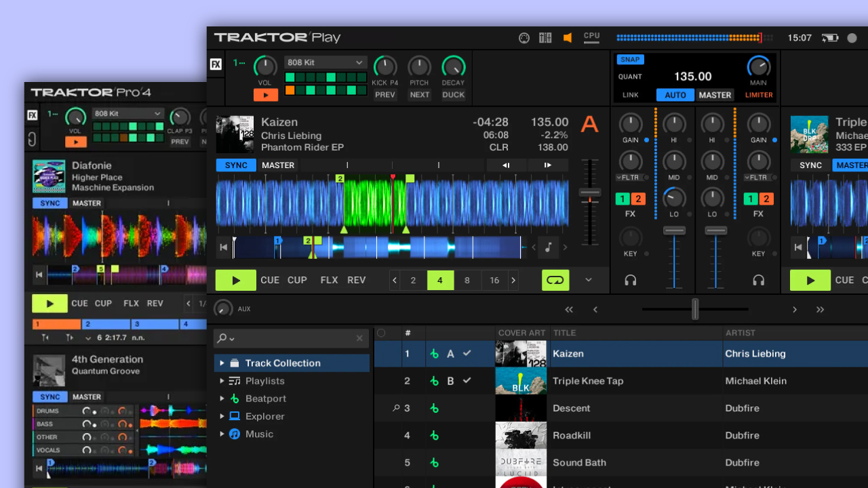Expand the Deck A options chevron
868x488 pixels.
pos(588,280)
